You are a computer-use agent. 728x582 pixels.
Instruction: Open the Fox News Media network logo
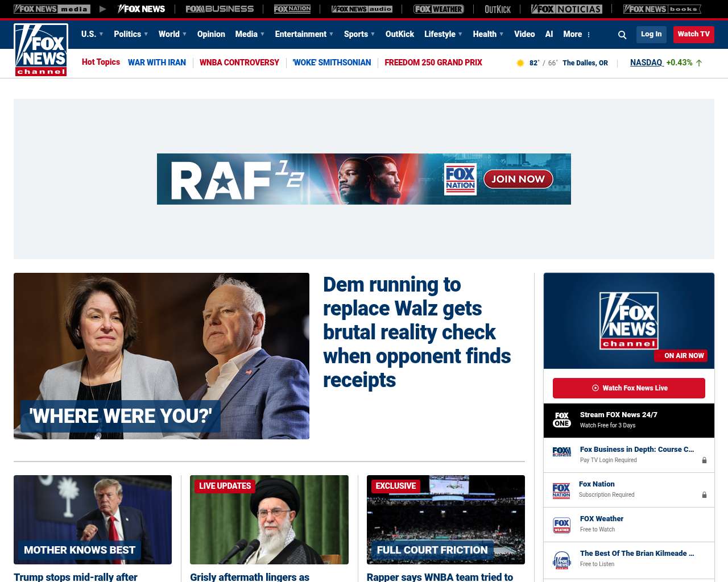(x=52, y=9)
